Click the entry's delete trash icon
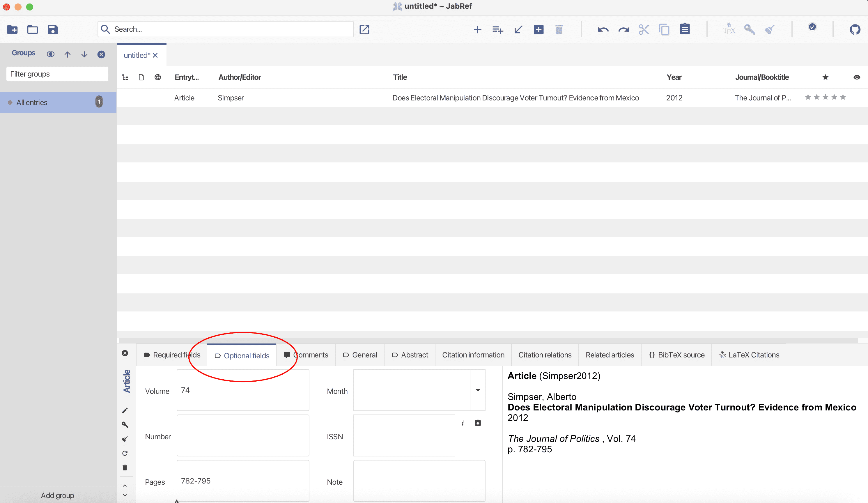The height and width of the screenshot is (503, 868). (125, 467)
